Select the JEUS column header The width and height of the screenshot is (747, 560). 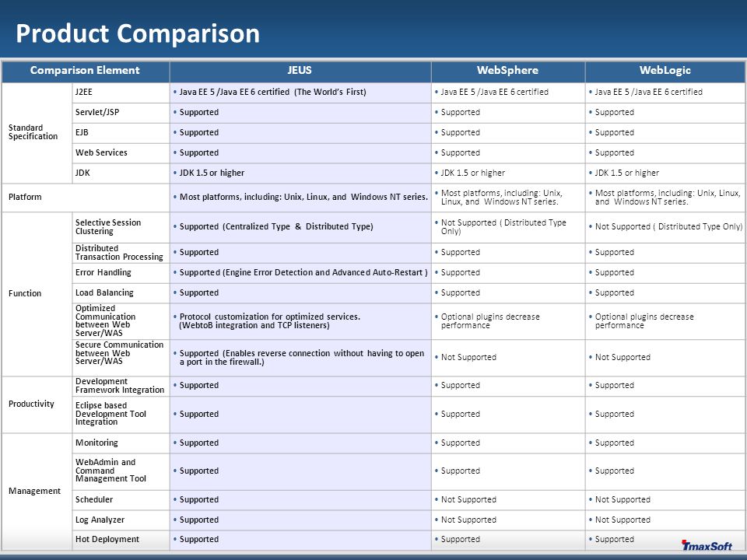[300, 71]
